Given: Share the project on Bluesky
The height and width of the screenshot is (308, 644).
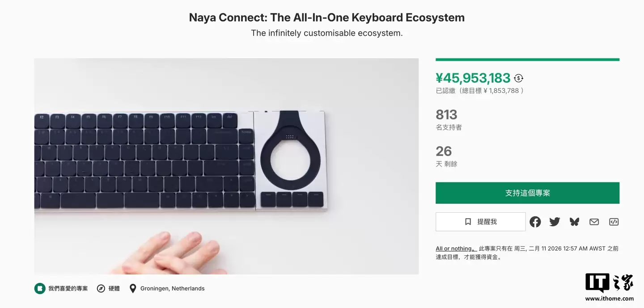Looking at the screenshot, I should pyautogui.click(x=574, y=221).
